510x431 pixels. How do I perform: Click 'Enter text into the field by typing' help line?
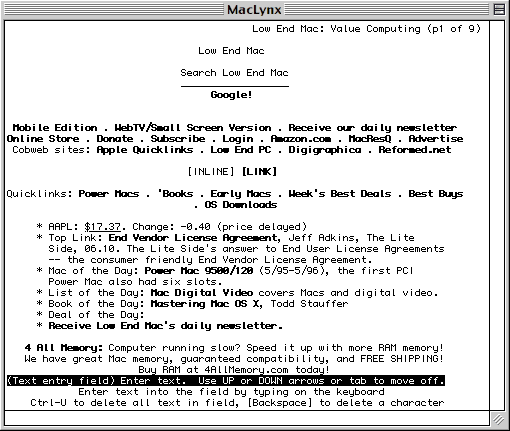pyautogui.click(x=232, y=392)
